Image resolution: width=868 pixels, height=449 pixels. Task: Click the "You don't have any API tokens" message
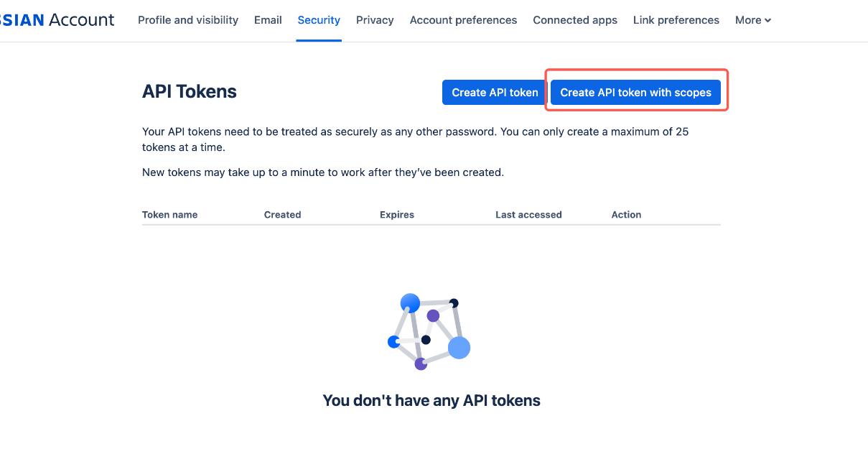point(431,401)
